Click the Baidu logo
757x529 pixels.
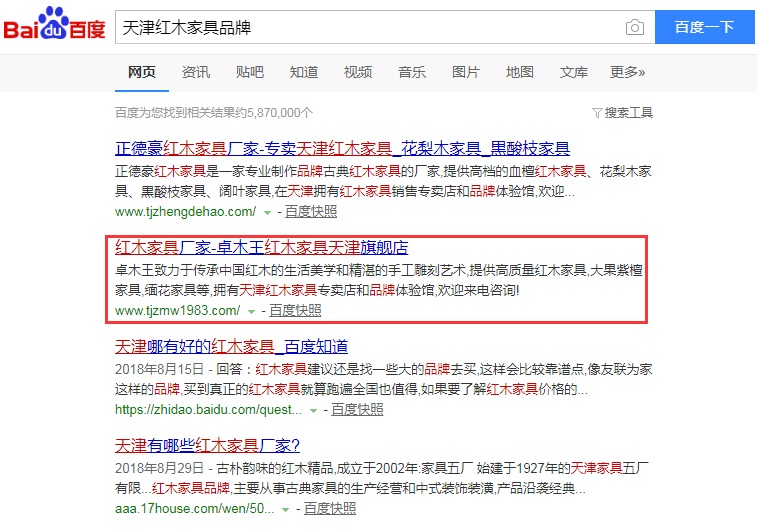point(54,24)
